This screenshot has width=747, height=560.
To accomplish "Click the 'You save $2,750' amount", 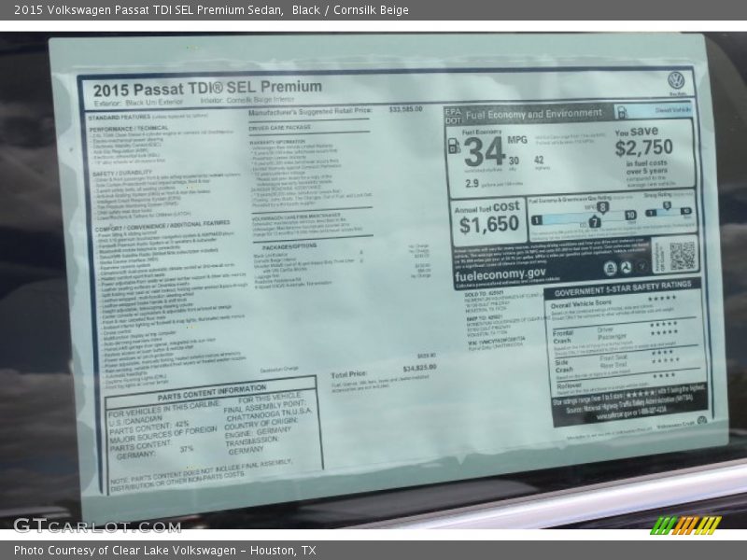I will point(643,147).
